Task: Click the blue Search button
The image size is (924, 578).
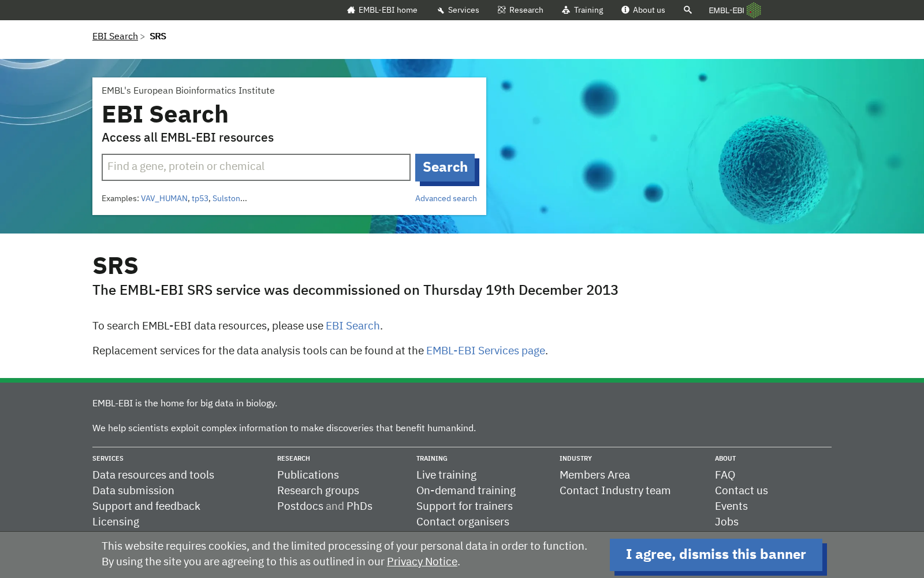Action: [445, 167]
